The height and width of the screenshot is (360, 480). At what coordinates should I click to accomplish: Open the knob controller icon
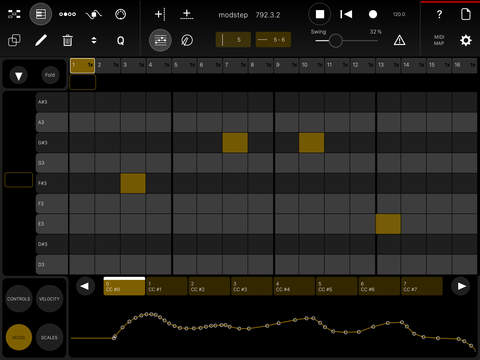tap(120, 14)
